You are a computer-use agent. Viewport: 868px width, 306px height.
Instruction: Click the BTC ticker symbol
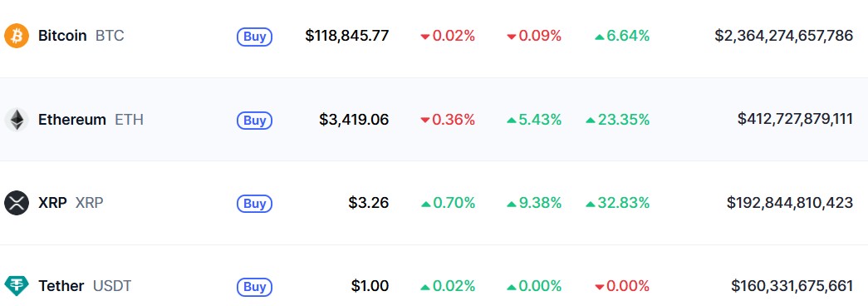click(110, 36)
